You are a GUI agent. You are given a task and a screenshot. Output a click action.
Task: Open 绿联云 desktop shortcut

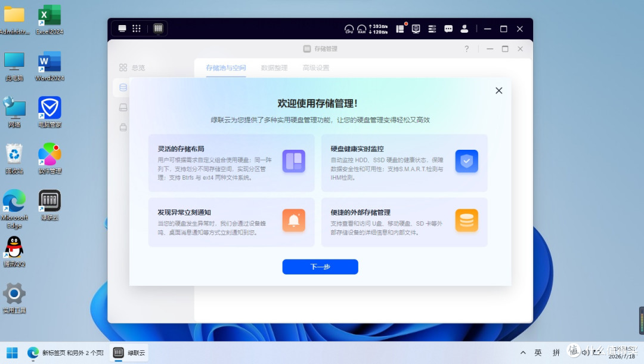[49, 205]
